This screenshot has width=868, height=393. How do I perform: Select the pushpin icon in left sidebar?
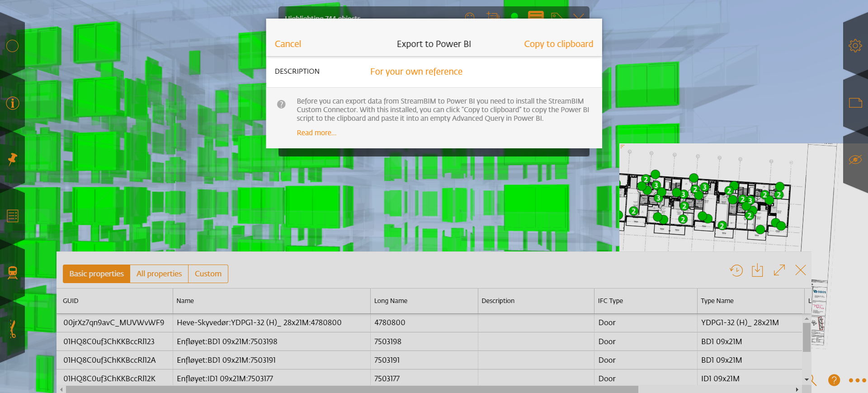(x=13, y=159)
